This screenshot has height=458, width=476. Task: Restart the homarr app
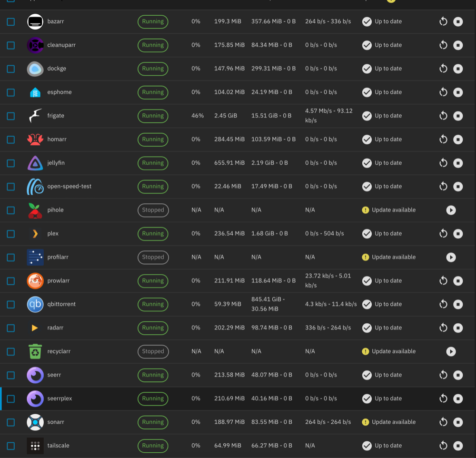pos(443,139)
